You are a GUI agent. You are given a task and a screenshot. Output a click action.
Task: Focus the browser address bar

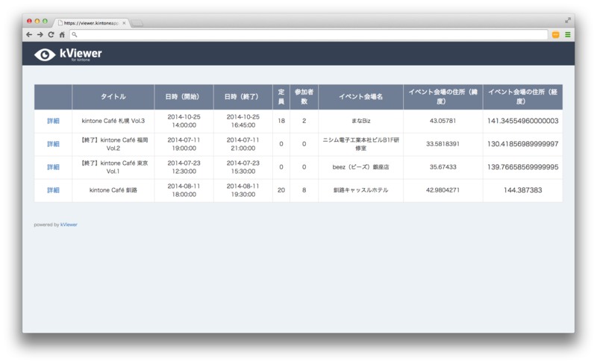309,34
